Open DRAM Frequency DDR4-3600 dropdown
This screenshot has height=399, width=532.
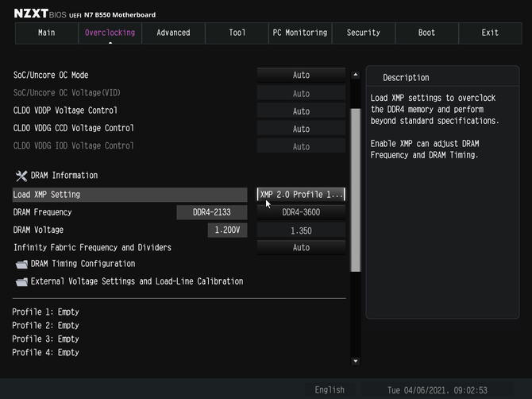[301, 212]
